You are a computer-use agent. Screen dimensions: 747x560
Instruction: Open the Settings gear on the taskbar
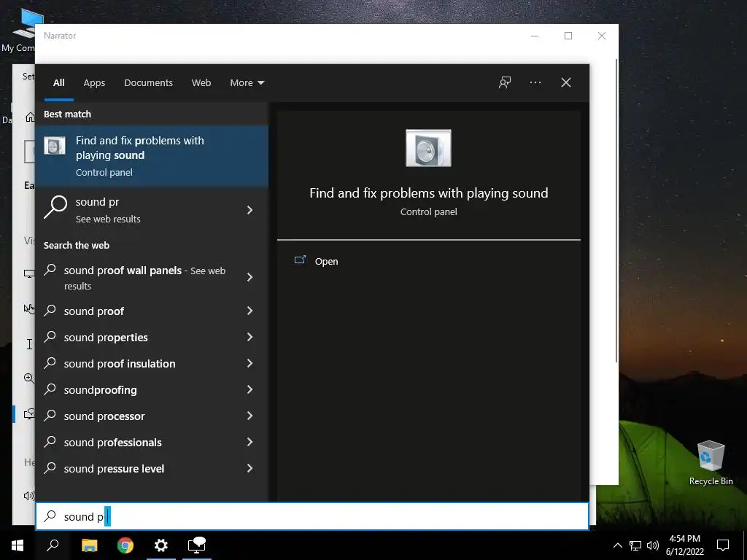tap(161, 545)
